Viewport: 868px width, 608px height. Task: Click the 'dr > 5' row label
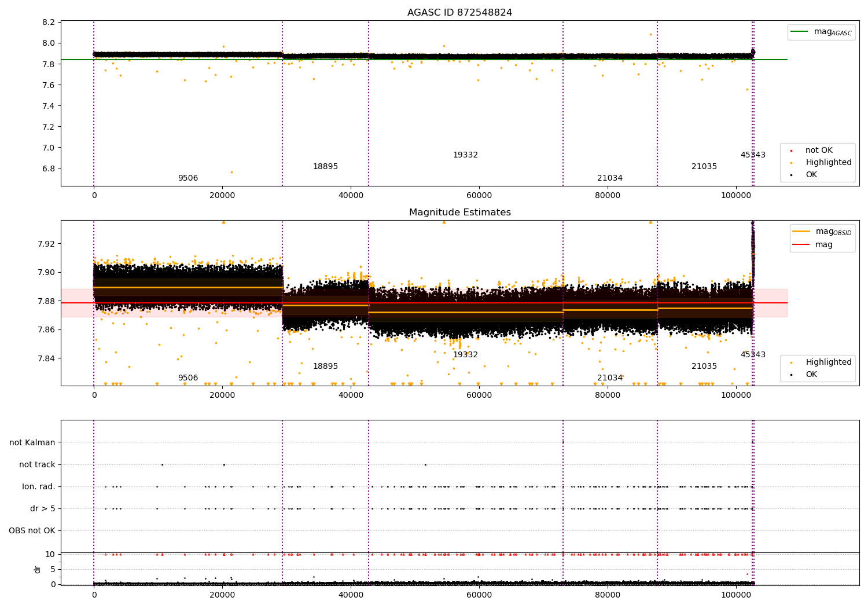coord(43,509)
